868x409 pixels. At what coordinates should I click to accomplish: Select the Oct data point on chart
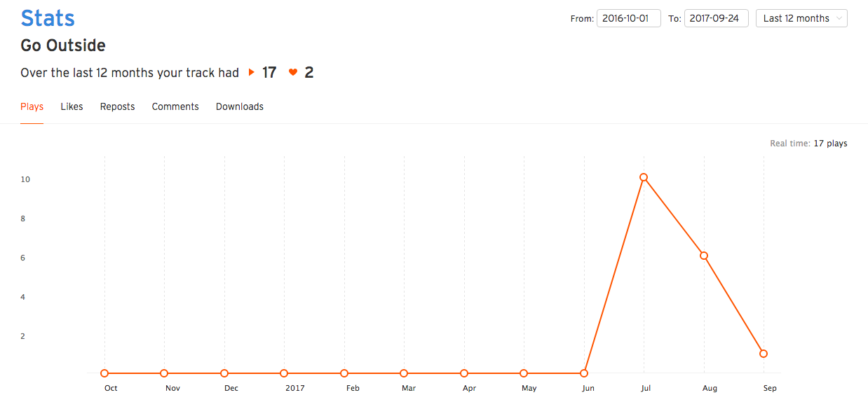104,373
